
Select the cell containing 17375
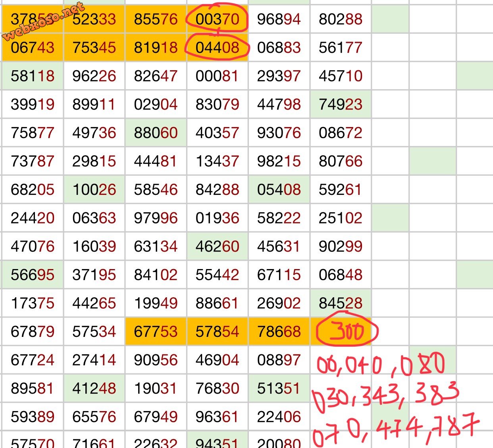click(33, 303)
